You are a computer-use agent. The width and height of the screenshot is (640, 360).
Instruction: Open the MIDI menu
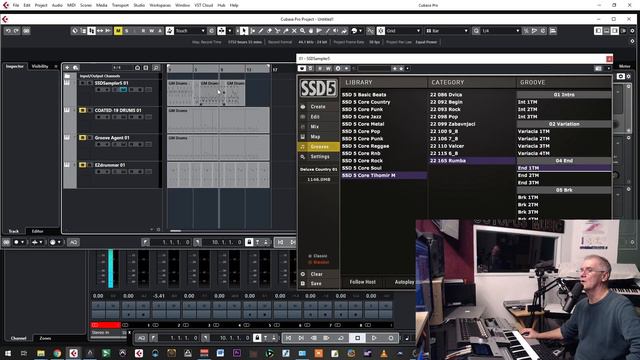pyautogui.click(x=71, y=5)
